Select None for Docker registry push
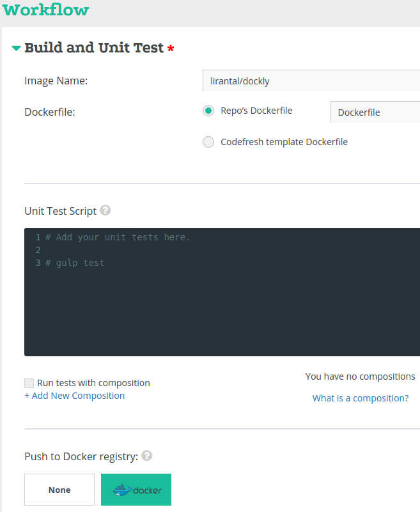The height and width of the screenshot is (512, 420). click(x=59, y=490)
